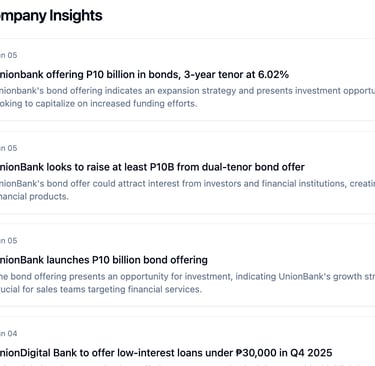Click the 6.02% figure in the first headline
Screen dimensions: 375x366
tap(273, 74)
